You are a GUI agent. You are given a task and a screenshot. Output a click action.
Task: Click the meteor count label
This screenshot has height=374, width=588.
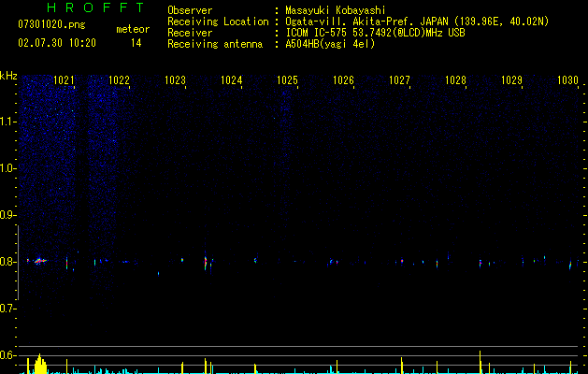tap(133, 29)
